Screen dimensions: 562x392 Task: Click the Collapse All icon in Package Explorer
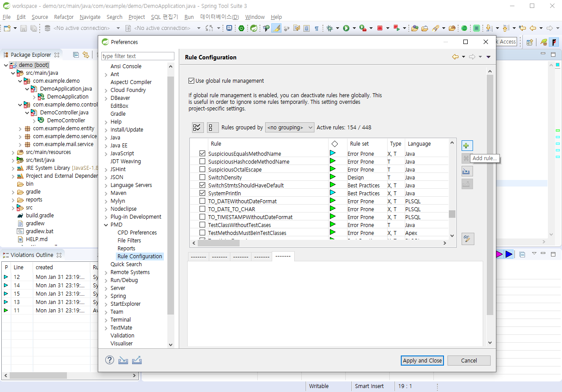76,55
